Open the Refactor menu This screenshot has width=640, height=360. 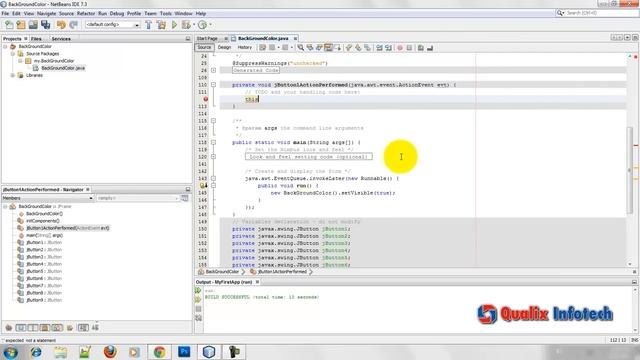click(x=86, y=13)
